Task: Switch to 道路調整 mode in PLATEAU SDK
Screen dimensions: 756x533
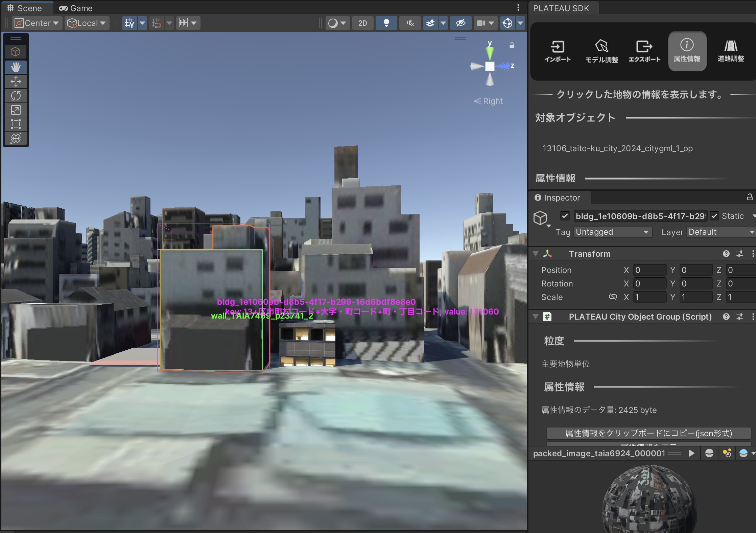Action: pyautogui.click(x=730, y=51)
